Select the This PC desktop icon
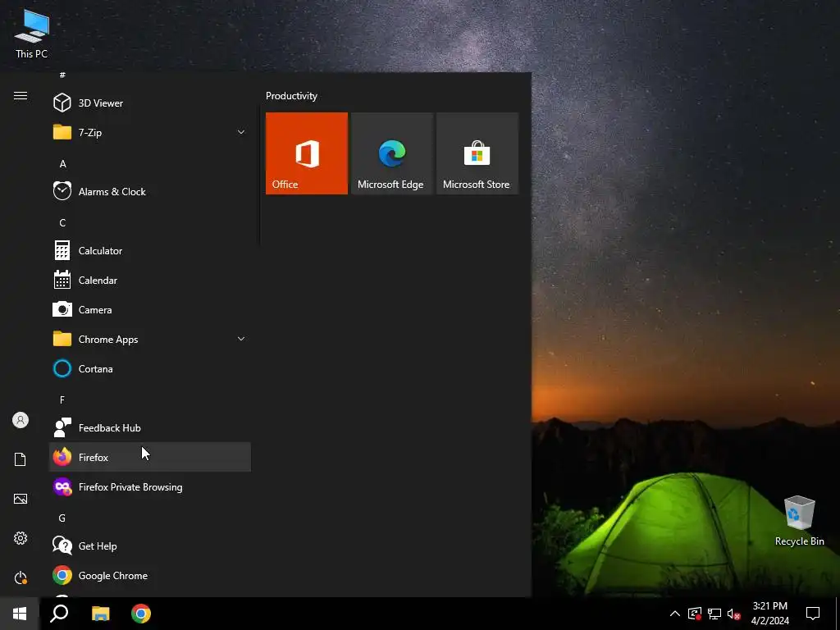Image resolution: width=840 pixels, height=630 pixels. (32, 34)
